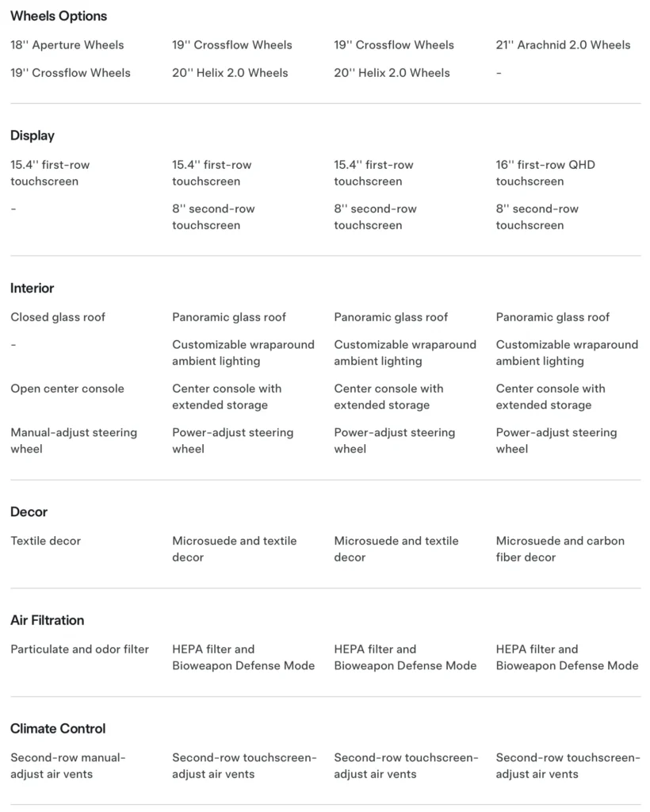Click HEPA filter entry below carbon fiber decor

pos(567,657)
